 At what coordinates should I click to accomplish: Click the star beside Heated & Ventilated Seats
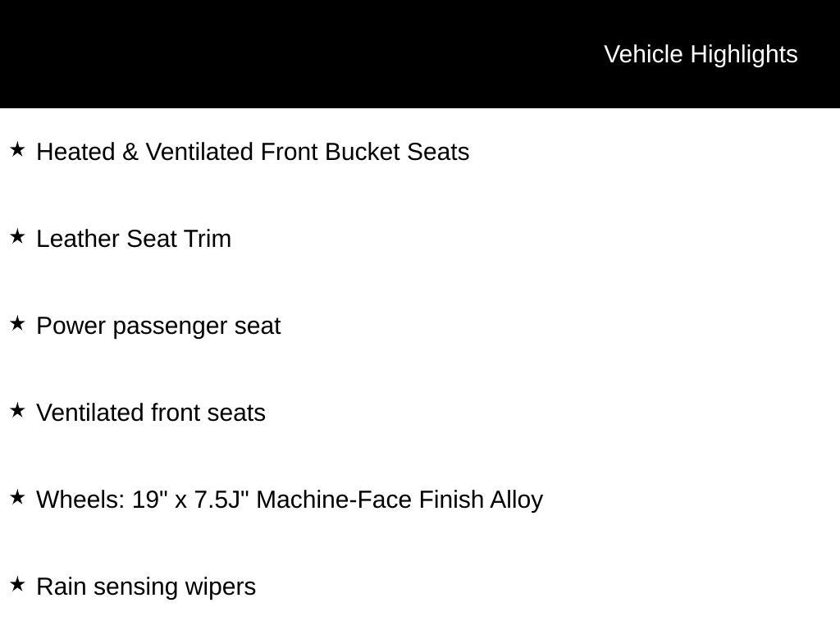click(18, 150)
